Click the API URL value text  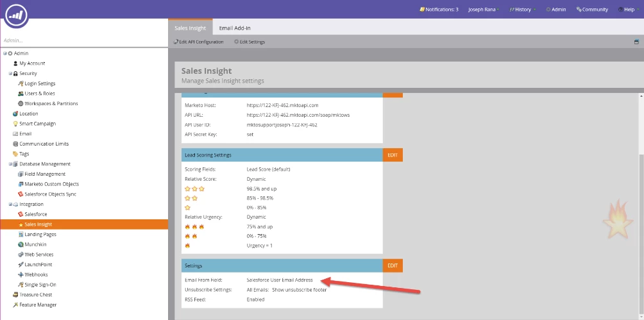pos(298,115)
